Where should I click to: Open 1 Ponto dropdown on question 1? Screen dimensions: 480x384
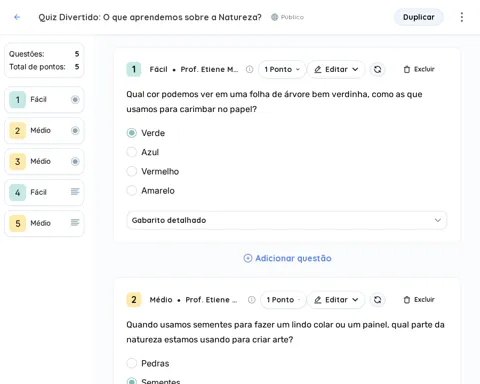click(282, 69)
